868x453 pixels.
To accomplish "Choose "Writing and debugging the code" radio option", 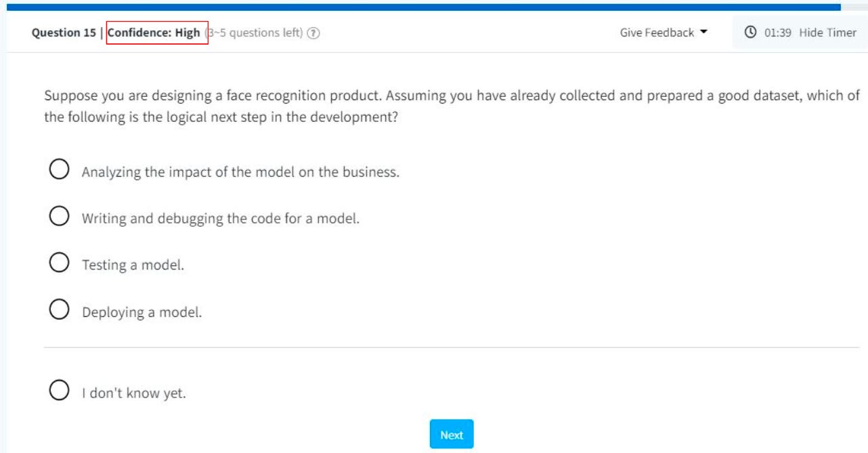I will (x=59, y=216).
